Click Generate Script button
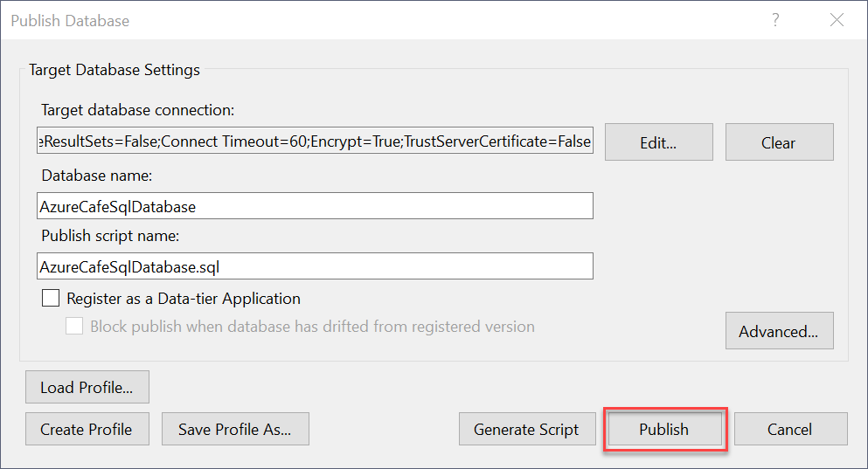Image resolution: width=868 pixels, height=469 pixels. 527,429
